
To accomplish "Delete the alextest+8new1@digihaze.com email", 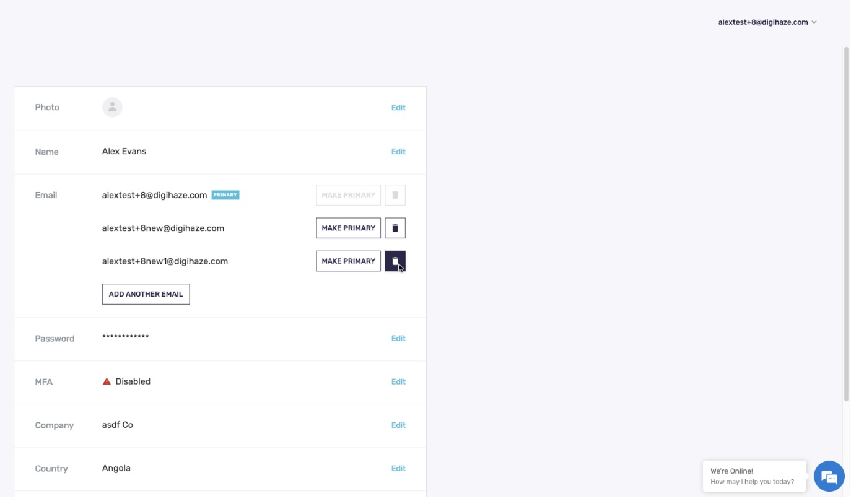I will 395,261.
